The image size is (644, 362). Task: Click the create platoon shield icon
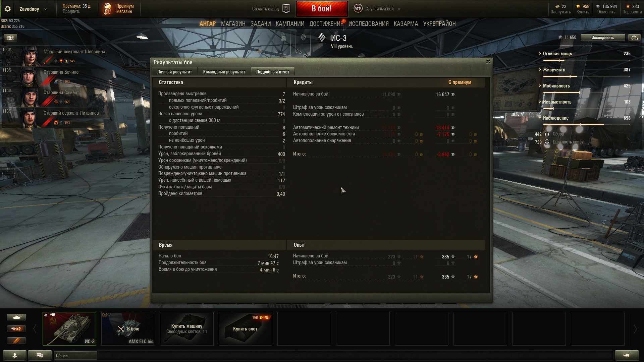coord(286,9)
